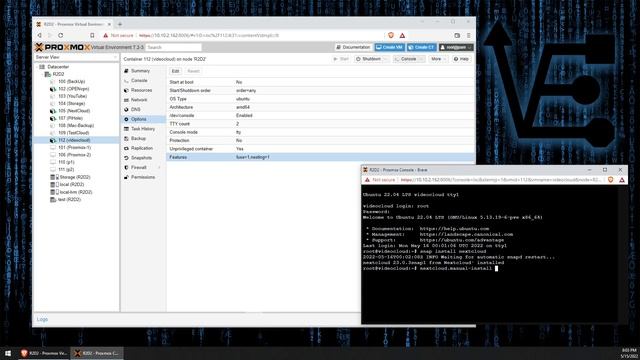Select container 105 (NextCloud)
This screenshot has width=640, height=360.
click(74, 111)
